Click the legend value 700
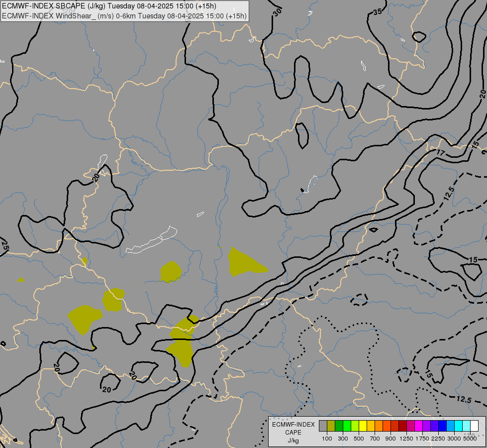Viewport: 487px width, 448px height. (375, 439)
